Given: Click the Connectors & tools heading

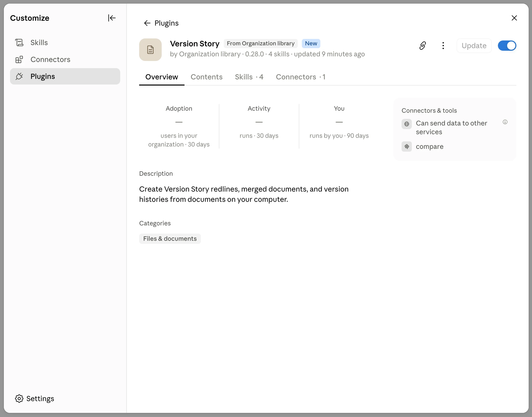Looking at the screenshot, I should pyautogui.click(x=429, y=111).
